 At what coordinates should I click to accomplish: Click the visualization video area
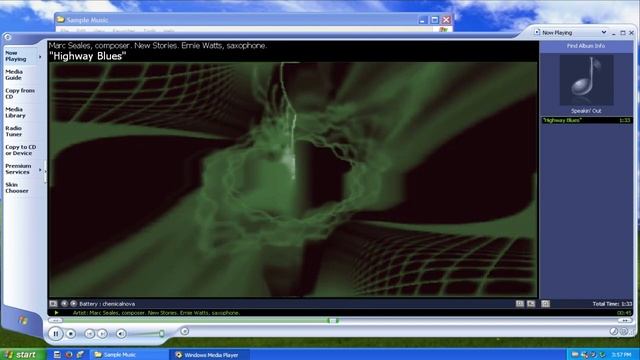coord(293,180)
